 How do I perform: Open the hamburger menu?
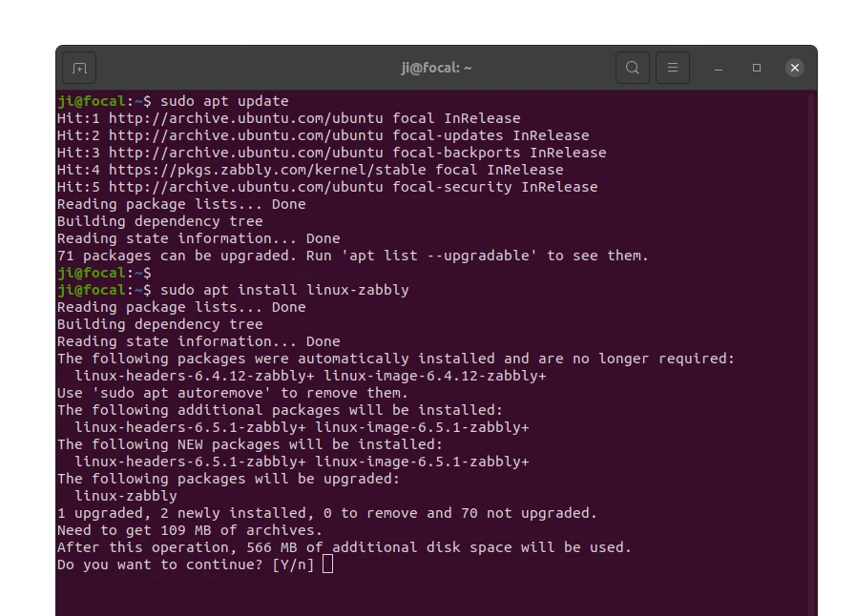tap(672, 68)
